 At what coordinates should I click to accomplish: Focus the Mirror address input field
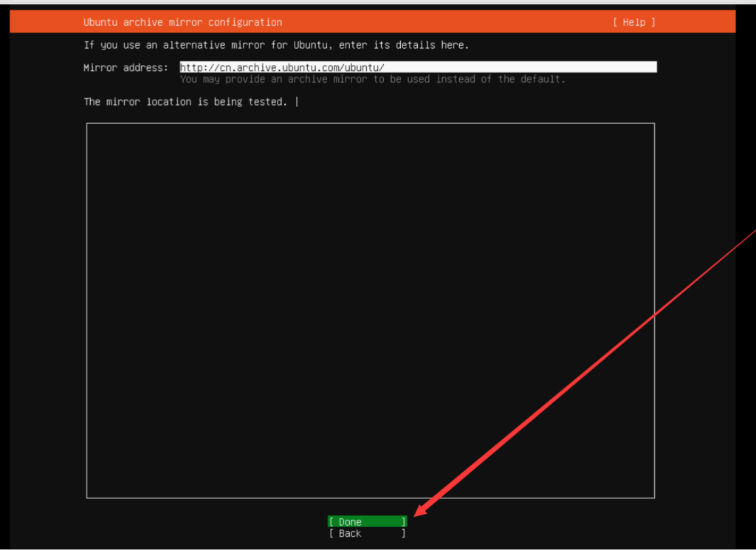coord(418,67)
